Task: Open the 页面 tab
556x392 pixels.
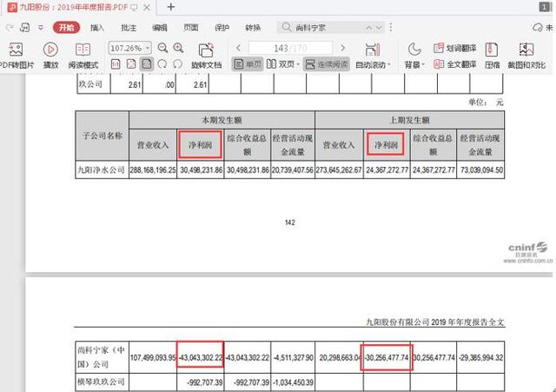Action: (x=191, y=28)
